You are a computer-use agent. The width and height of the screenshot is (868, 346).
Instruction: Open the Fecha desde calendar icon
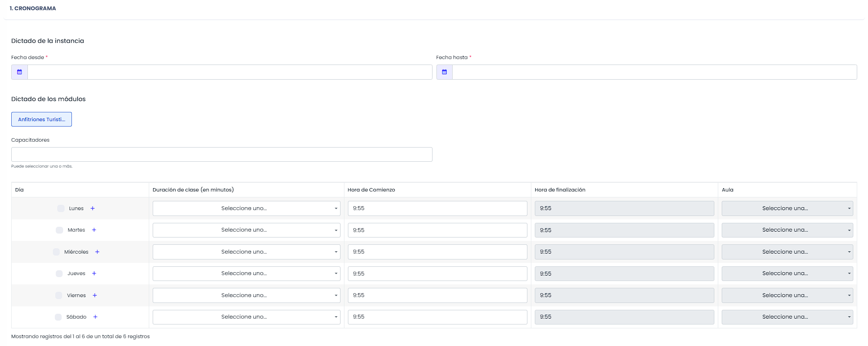point(20,72)
